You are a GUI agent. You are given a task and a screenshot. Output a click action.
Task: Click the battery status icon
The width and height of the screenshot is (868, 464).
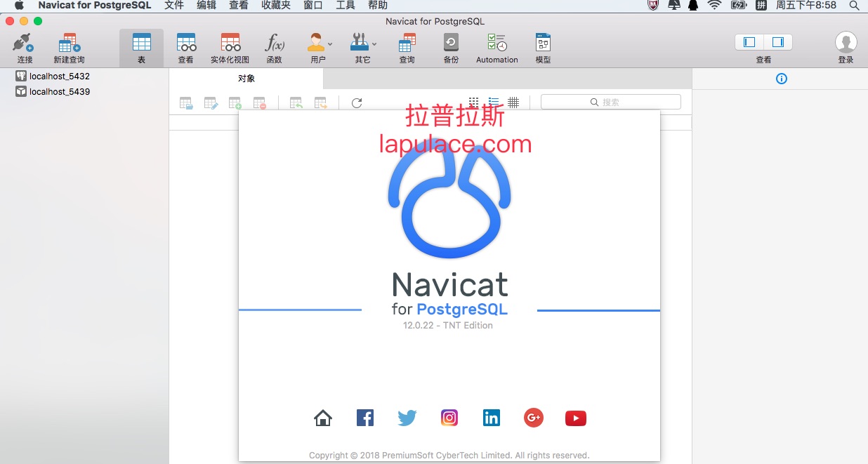tap(739, 6)
